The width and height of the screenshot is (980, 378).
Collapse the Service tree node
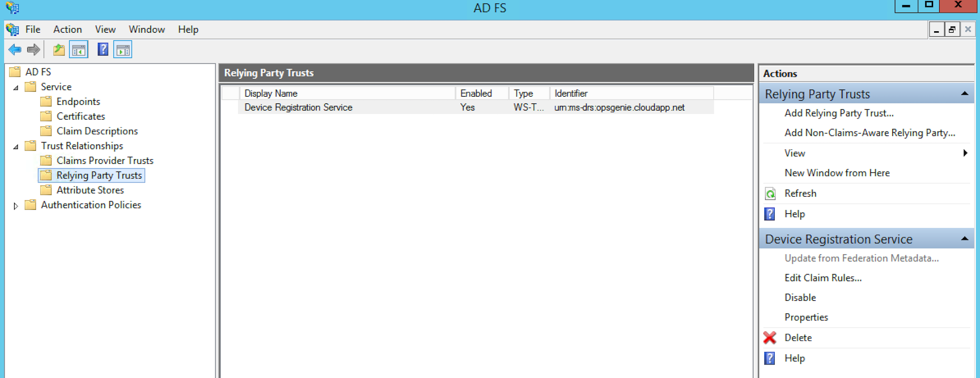click(16, 88)
